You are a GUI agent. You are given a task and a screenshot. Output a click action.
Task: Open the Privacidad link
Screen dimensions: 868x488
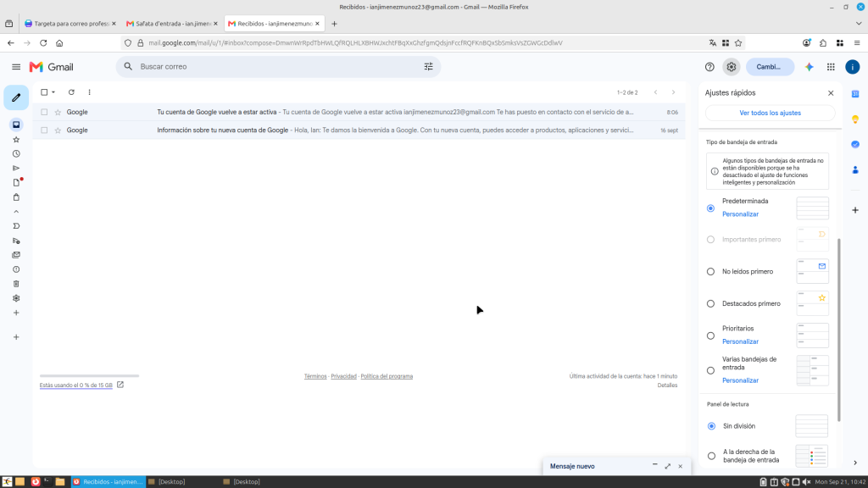pos(344,376)
